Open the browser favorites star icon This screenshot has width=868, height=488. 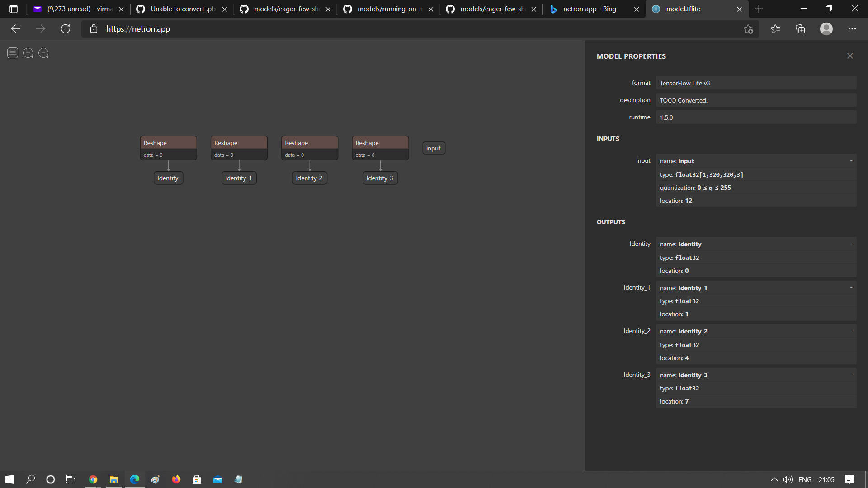pos(775,29)
